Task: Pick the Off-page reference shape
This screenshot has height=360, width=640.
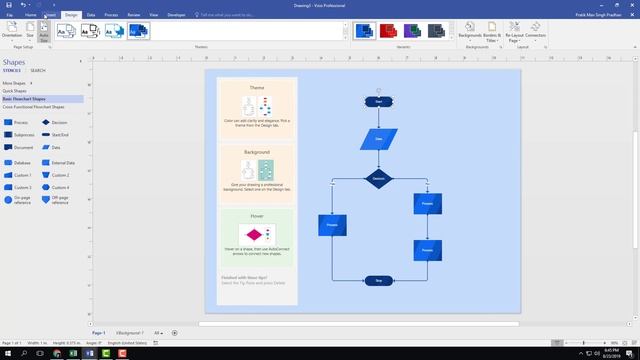Action: 56,200
